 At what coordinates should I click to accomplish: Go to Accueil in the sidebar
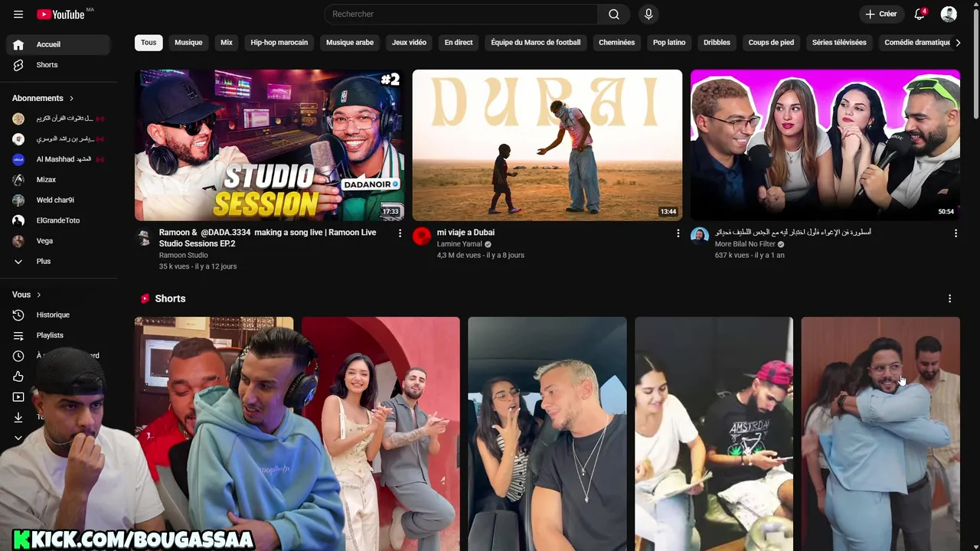58,44
